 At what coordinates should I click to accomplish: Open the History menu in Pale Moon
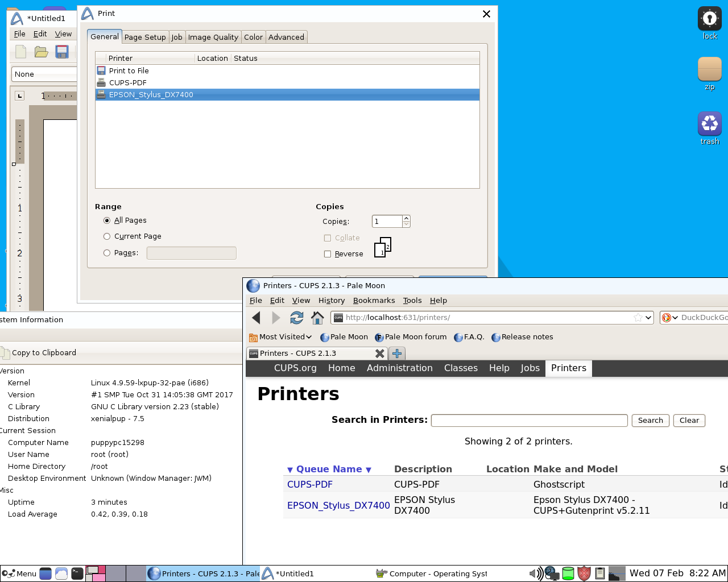click(x=332, y=301)
